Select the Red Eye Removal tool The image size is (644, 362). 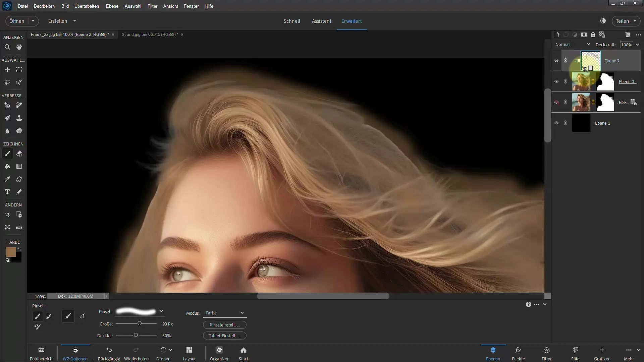coord(7,106)
